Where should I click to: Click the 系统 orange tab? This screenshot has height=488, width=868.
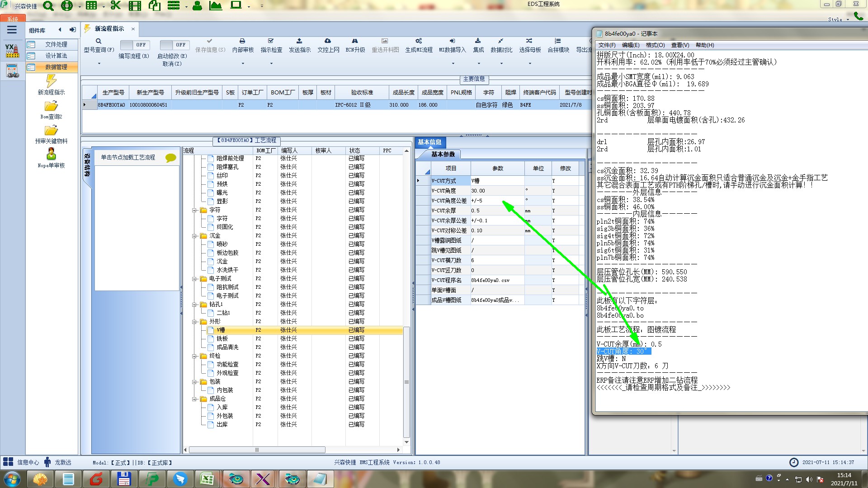point(13,19)
